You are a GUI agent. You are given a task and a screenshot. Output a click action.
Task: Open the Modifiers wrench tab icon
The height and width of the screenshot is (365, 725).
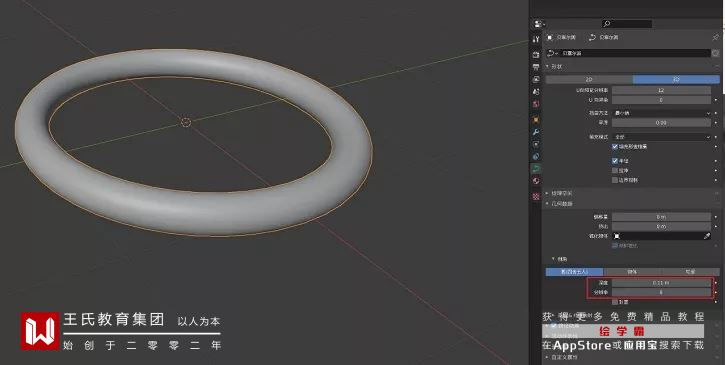pyautogui.click(x=536, y=132)
